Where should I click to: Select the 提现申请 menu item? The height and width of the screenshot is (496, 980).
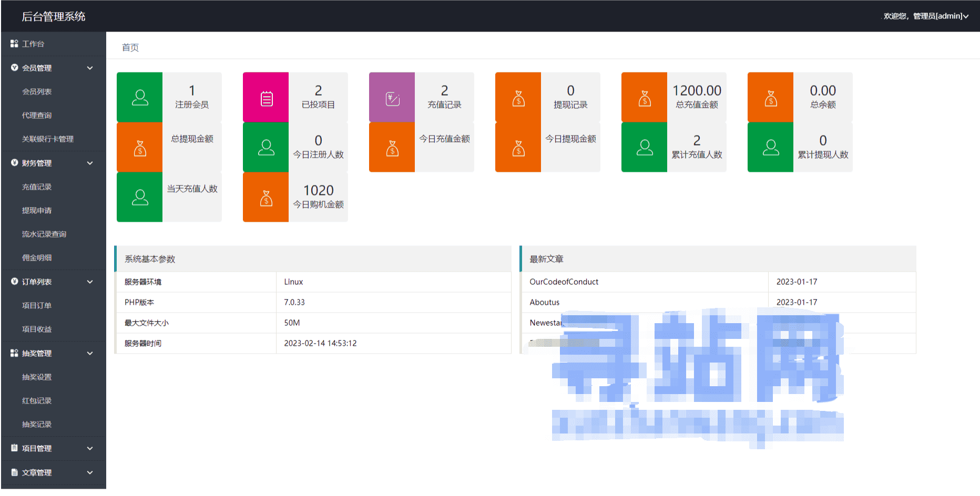[37, 210]
